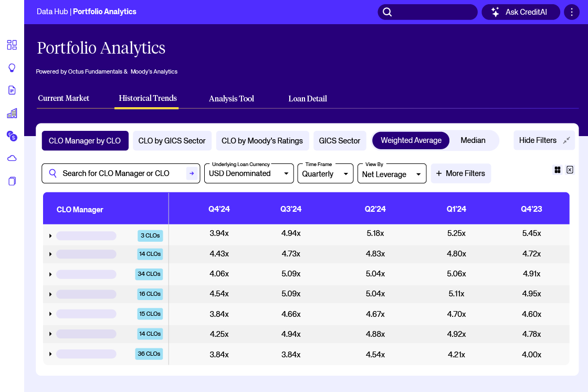Screen dimensions: 588x392
Task: Open the Analysis Tool tab
Action: 232,99
